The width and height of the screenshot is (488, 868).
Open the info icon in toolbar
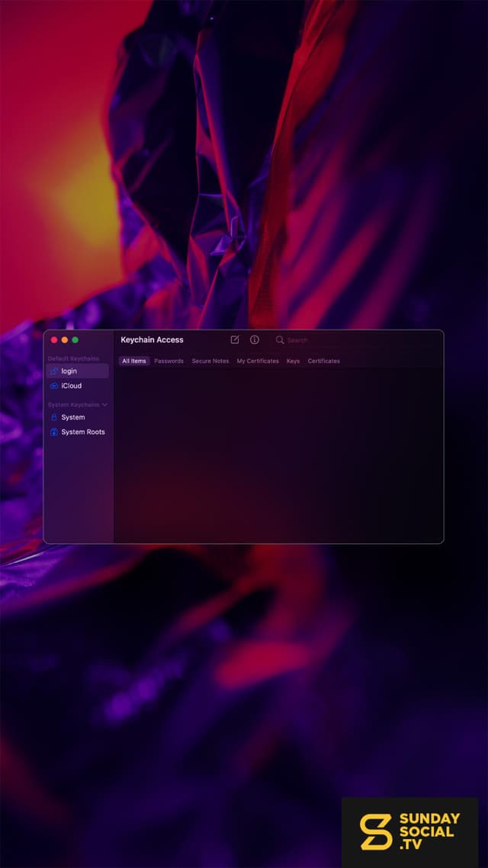pyautogui.click(x=255, y=340)
